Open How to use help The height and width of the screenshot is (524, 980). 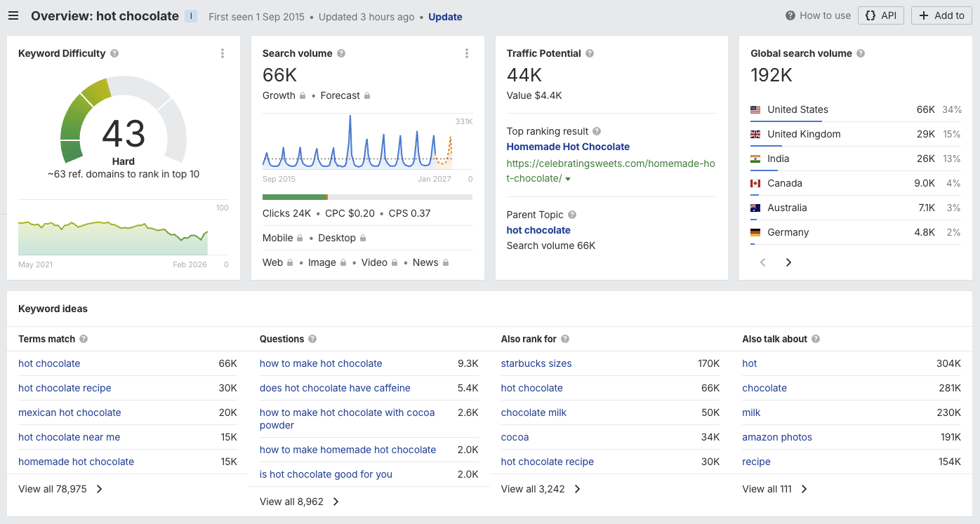(x=818, y=15)
